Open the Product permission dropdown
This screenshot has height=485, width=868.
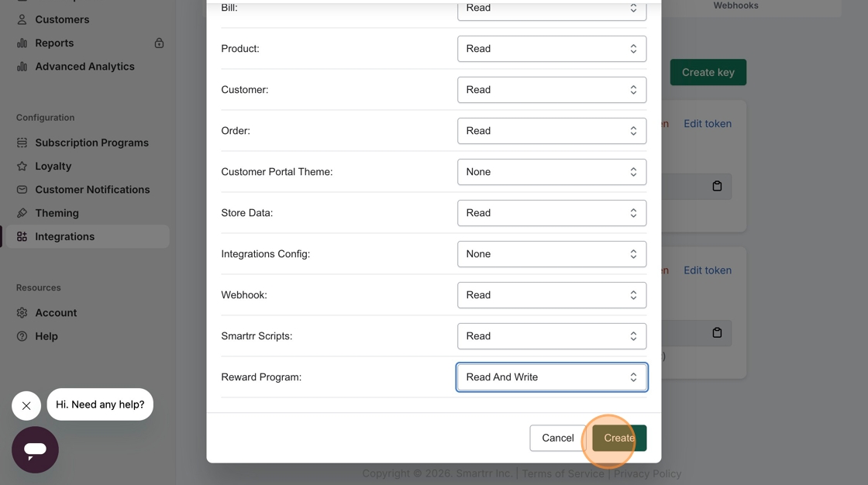point(552,49)
